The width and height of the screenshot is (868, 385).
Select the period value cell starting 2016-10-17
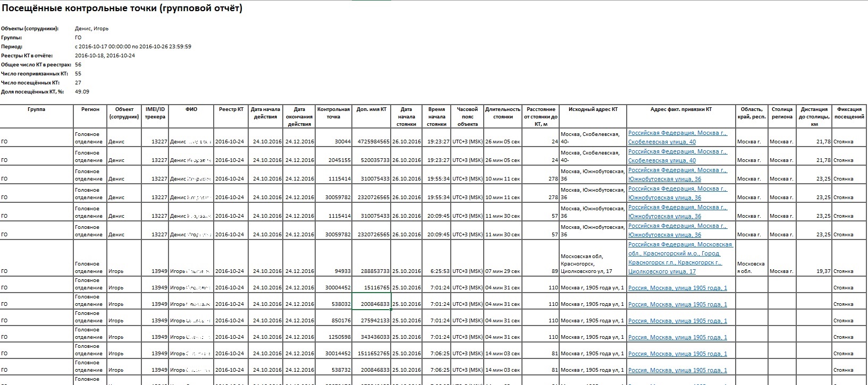[x=133, y=47]
